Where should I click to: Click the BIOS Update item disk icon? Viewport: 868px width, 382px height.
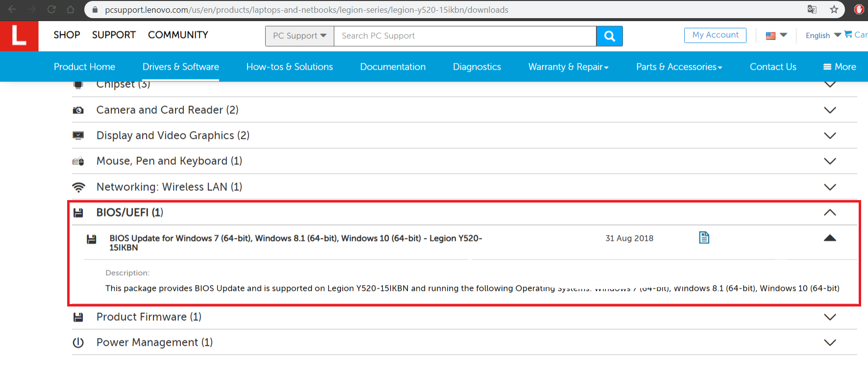tap(92, 239)
